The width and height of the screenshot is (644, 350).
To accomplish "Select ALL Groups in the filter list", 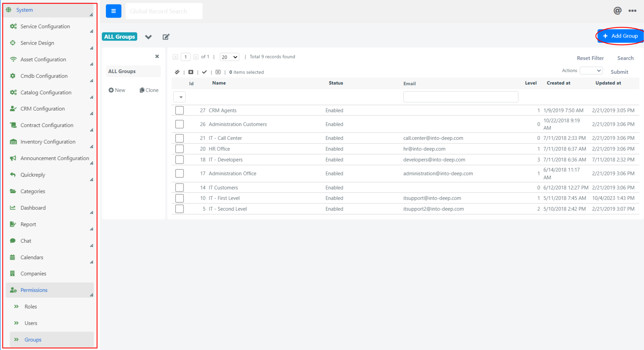I will pos(133,71).
